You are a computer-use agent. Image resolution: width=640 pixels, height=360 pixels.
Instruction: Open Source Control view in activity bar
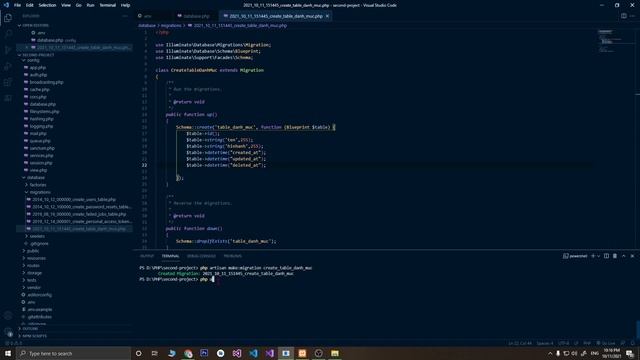click(x=8, y=50)
